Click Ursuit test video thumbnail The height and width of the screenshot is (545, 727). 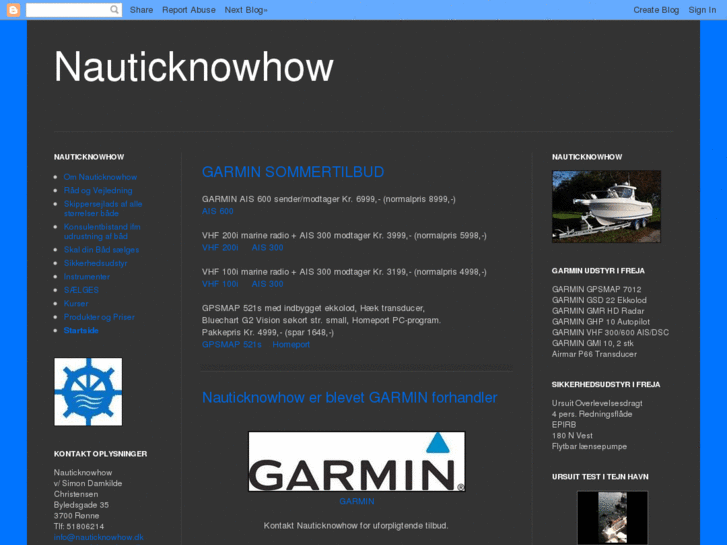[612, 517]
